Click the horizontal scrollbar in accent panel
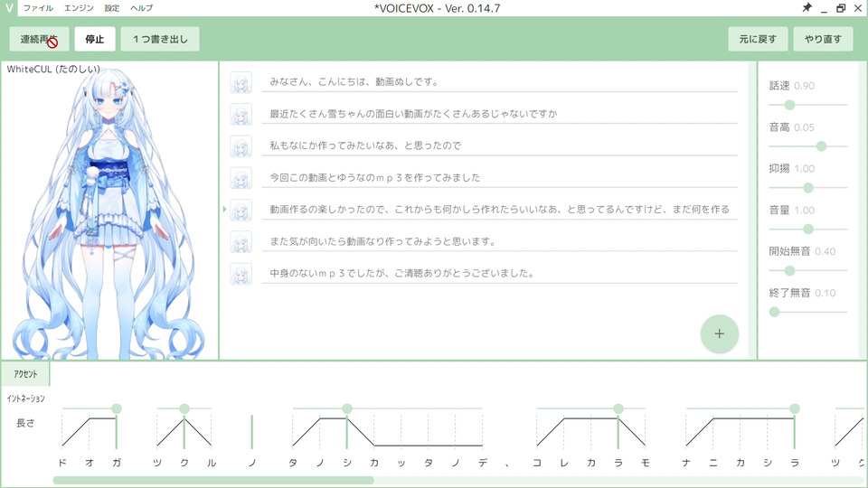 pyautogui.click(x=213, y=480)
